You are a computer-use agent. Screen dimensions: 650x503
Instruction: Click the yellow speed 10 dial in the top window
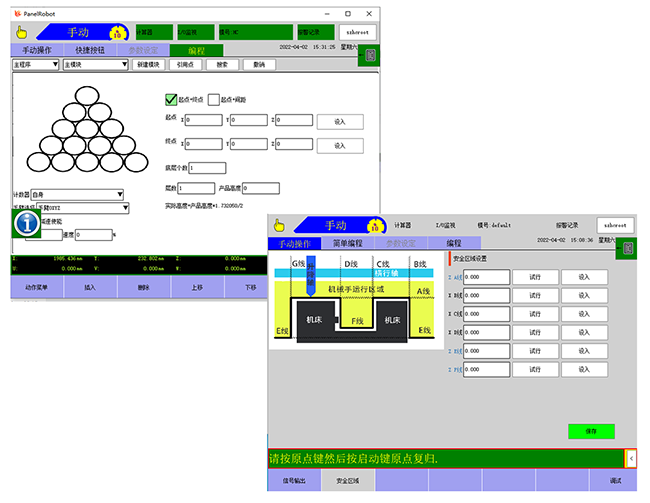[x=116, y=32]
